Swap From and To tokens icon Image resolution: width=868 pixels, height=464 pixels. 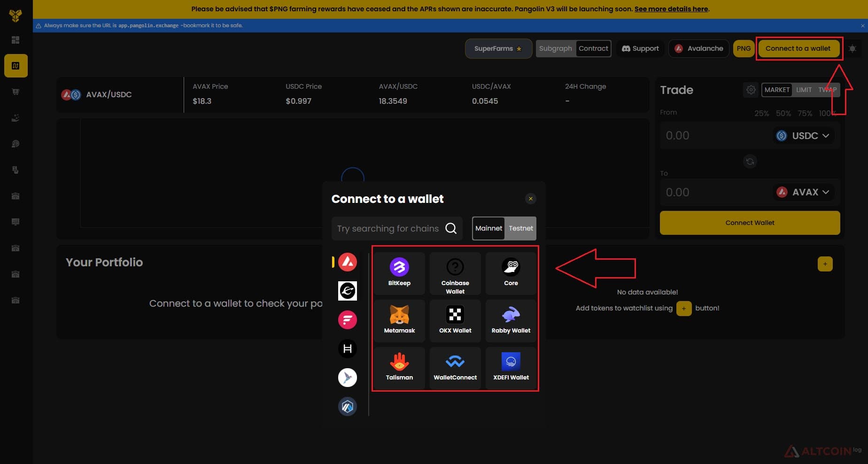click(x=750, y=162)
